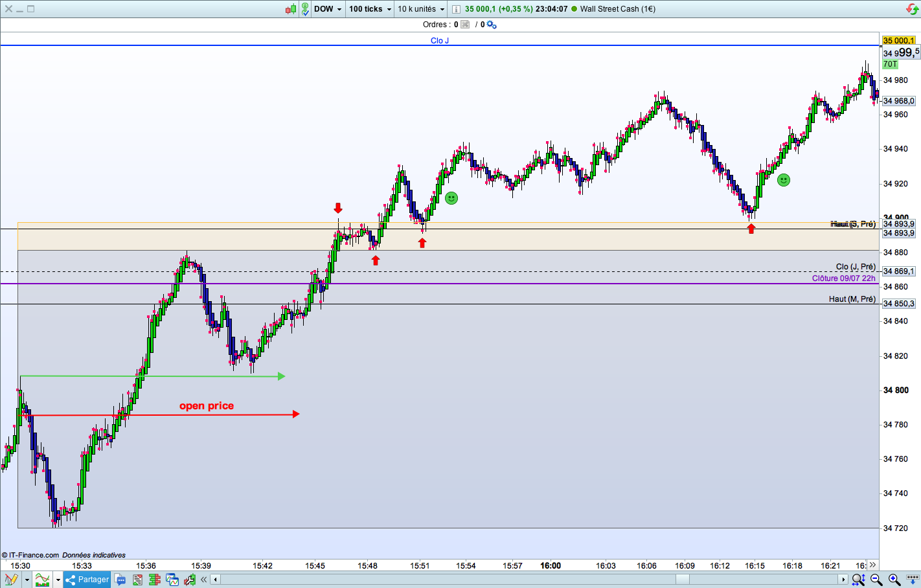The image size is (921, 588).
Task: Zoom in on the chart
Action: tap(894, 580)
